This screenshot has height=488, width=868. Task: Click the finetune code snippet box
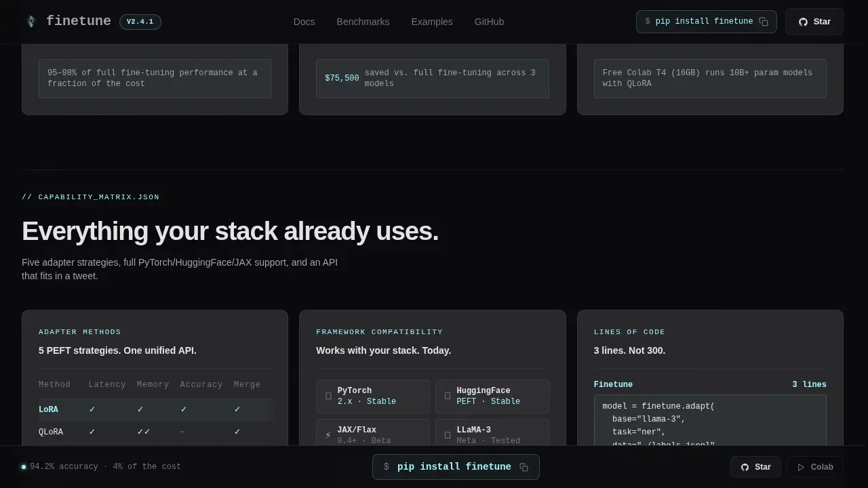710,420
